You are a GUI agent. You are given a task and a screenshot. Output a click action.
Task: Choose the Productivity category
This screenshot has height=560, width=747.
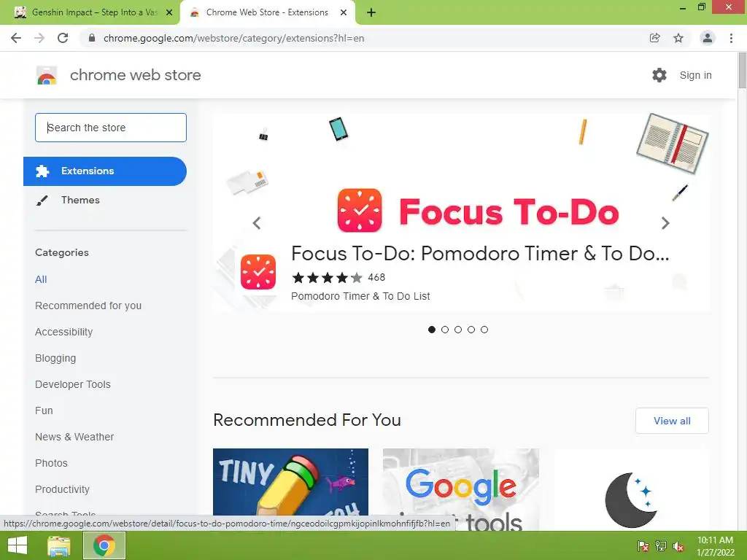(x=63, y=489)
